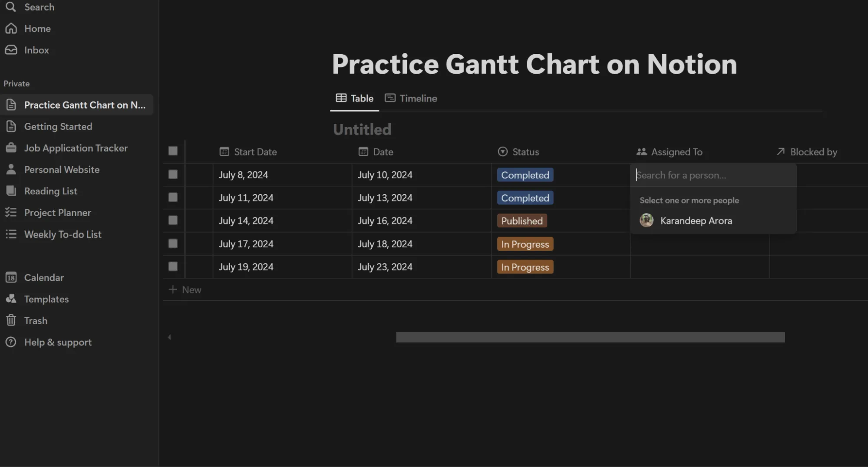Click the Practice Gantt Chart on Notion heading

click(534, 64)
